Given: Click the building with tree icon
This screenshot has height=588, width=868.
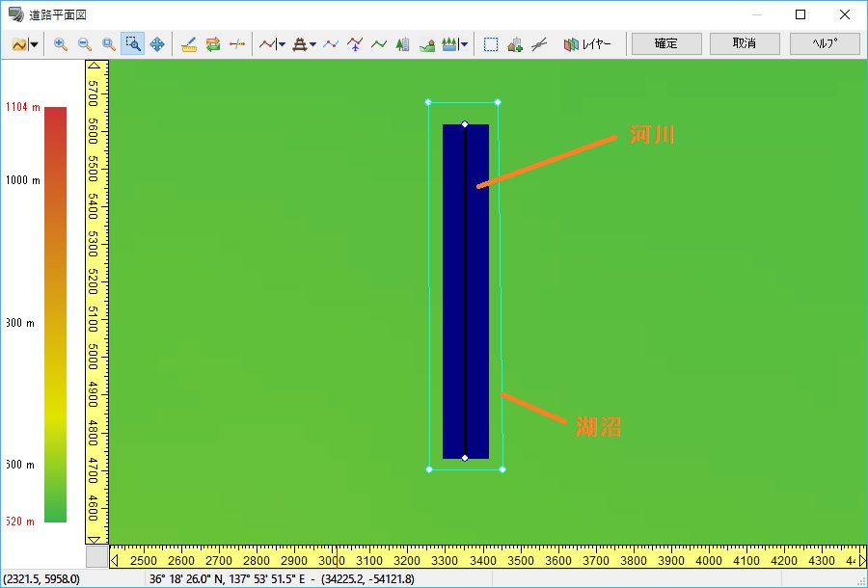Looking at the screenshot, I should (x=403, y=44).
